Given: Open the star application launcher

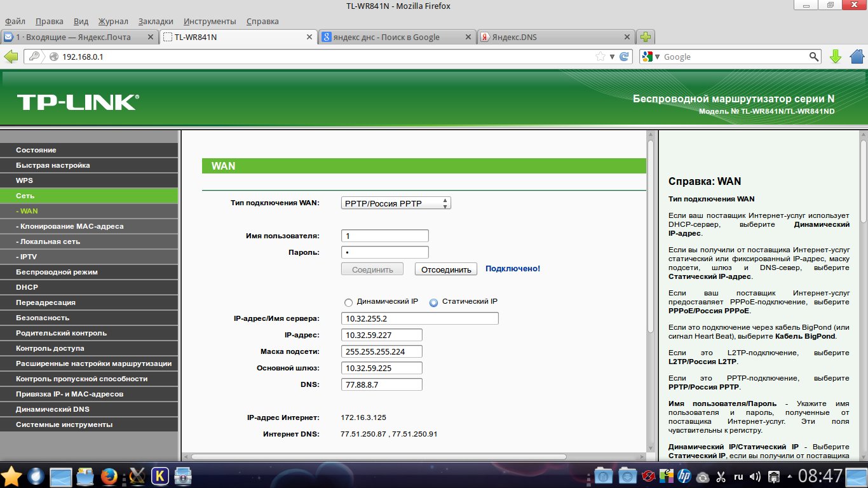Looking at the screenshot, I should (11, 475).
